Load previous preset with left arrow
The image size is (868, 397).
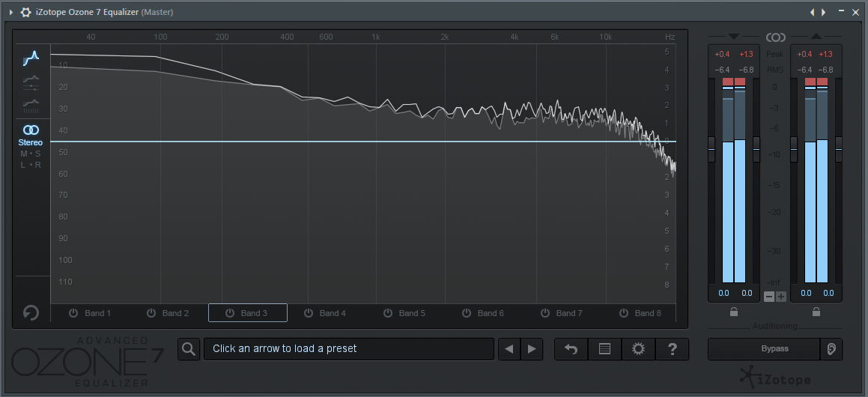[x=509, y=349]
